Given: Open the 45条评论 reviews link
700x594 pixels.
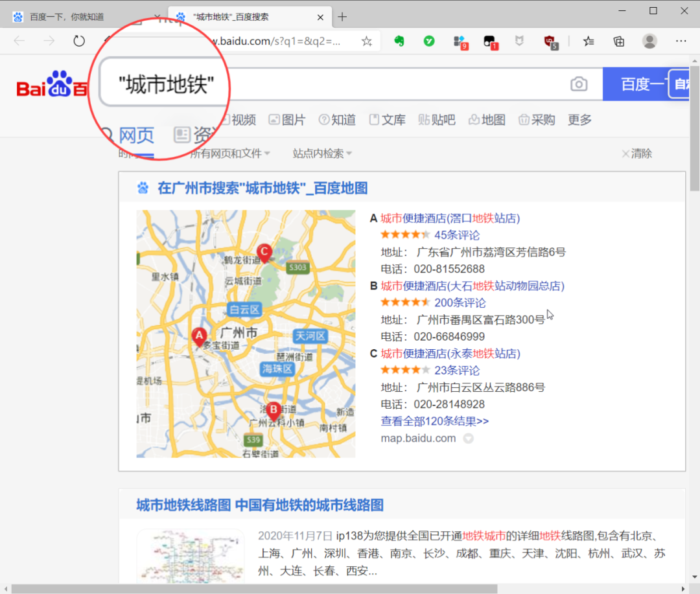Looking at the screenshot, I should click(457, 235).
